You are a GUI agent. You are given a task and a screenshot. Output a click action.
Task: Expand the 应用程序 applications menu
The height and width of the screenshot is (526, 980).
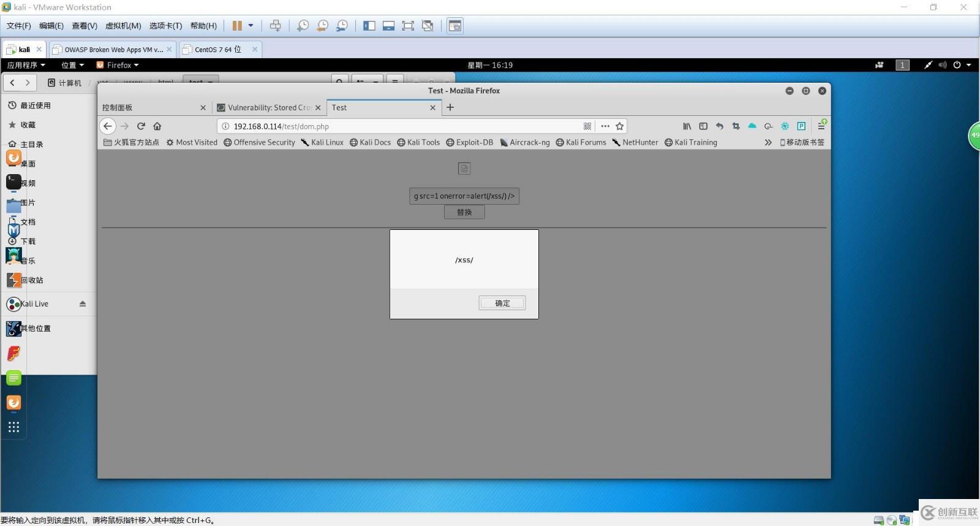26,65
